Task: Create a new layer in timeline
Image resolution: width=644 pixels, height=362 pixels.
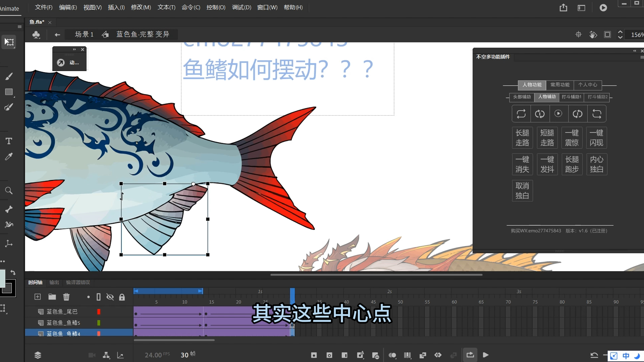Action: (38, 297)
